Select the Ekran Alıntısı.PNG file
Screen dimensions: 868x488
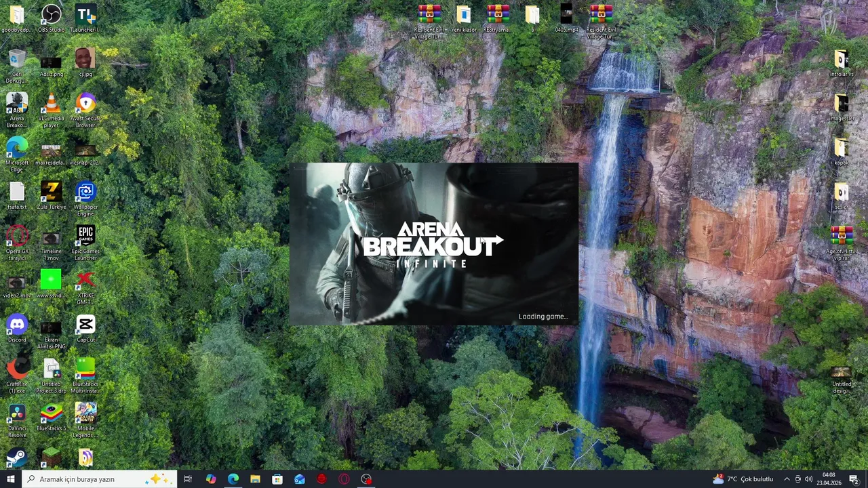(51, 334)
